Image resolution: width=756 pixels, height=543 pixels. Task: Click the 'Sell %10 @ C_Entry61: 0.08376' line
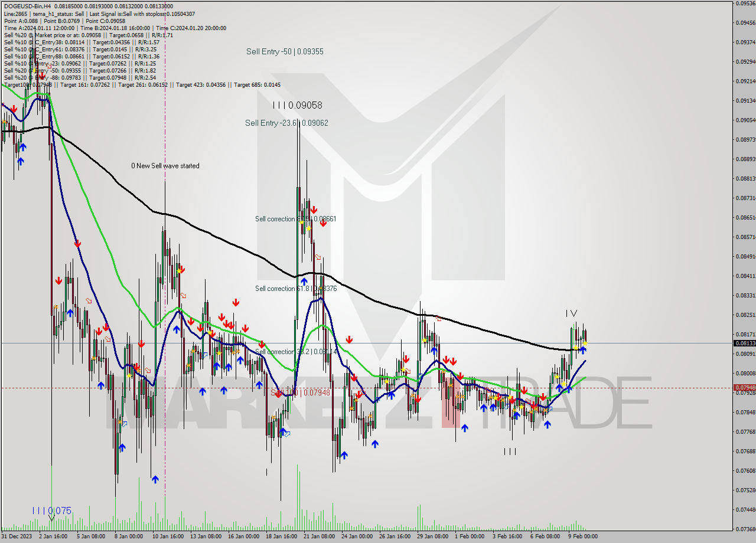tap(80, 49)
